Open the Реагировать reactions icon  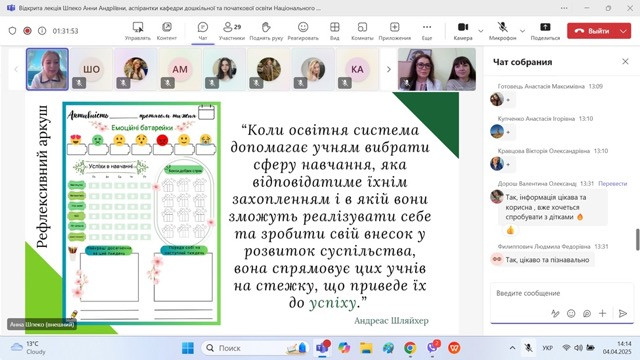(x=303, y=31)
